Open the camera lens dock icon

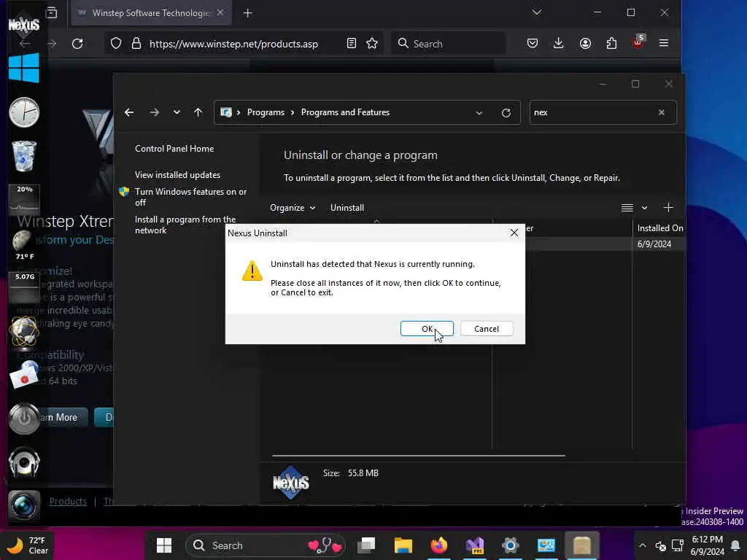(x=24, y=506)
